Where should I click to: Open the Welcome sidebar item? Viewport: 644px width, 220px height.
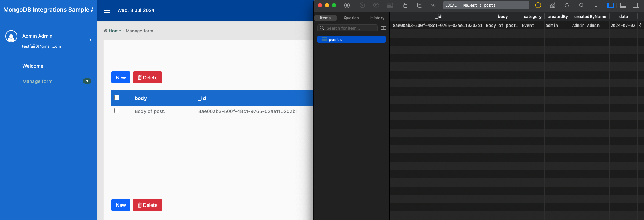[33, 66]
